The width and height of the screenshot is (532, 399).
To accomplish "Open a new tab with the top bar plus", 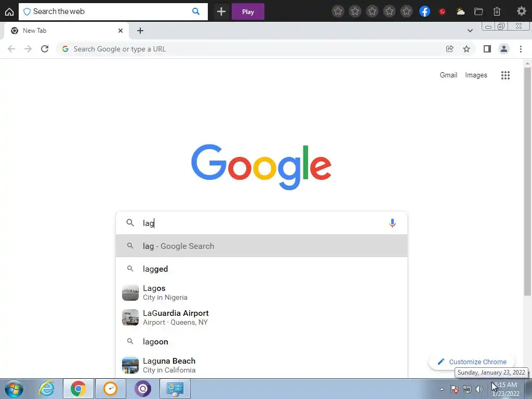I will pos(221,11).
